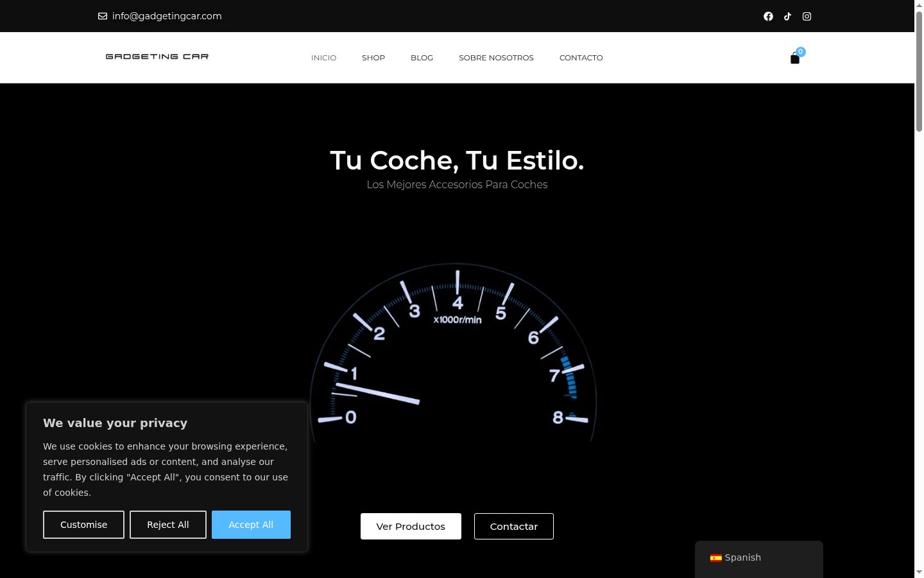
Task: Click the text "Los Mejores Accesorios Para Coches"
Action: point(457,184)
